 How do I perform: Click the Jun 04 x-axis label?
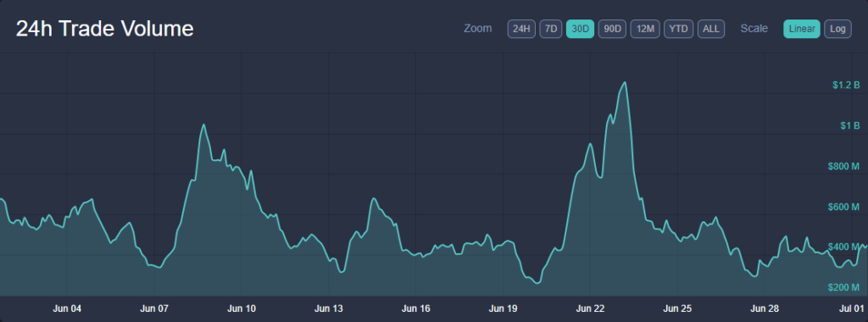click(x=67, y=308)
